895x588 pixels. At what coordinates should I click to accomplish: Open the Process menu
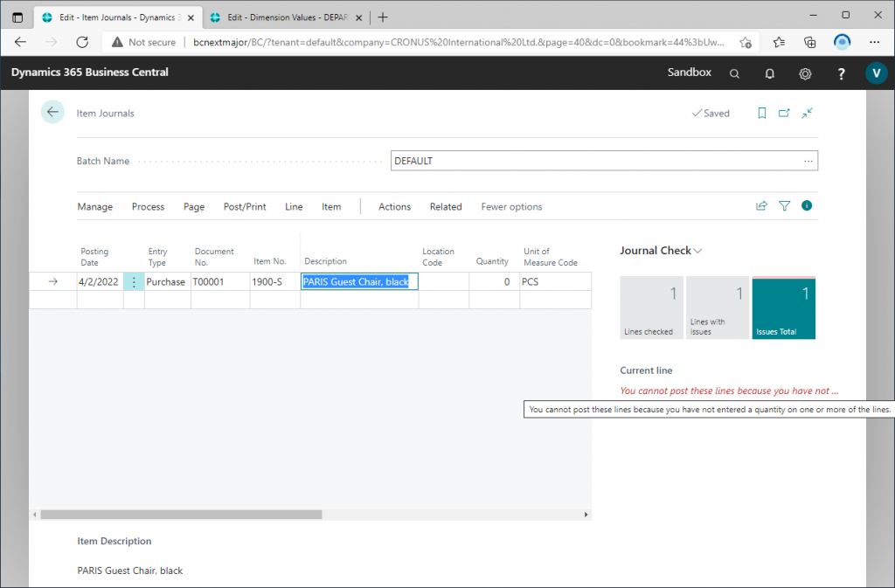(148, 207)
